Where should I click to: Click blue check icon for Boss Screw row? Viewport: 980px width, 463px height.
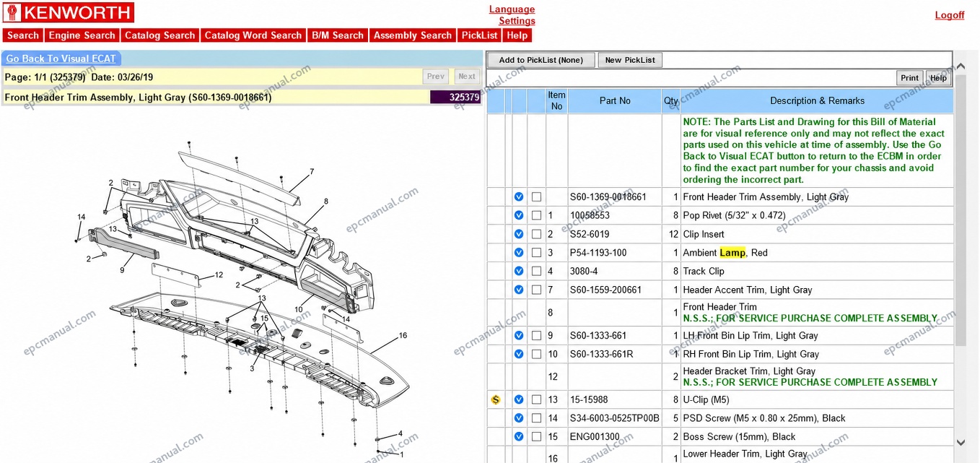(519, 437)
